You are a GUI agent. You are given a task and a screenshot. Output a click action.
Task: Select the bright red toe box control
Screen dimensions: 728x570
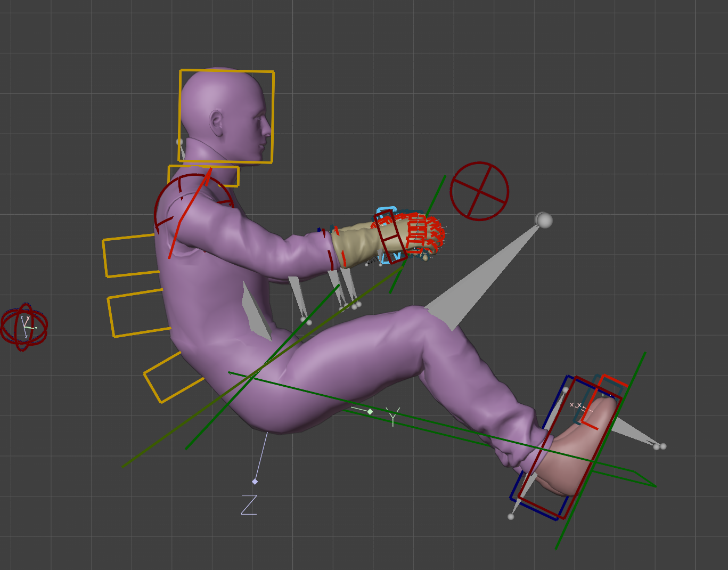coord(604,402)
